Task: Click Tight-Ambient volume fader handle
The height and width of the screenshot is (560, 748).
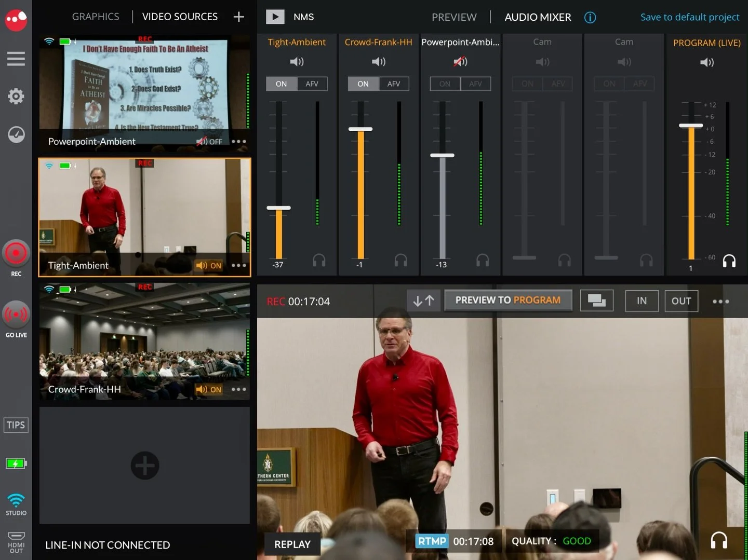Action: click(x=279, y=208)
